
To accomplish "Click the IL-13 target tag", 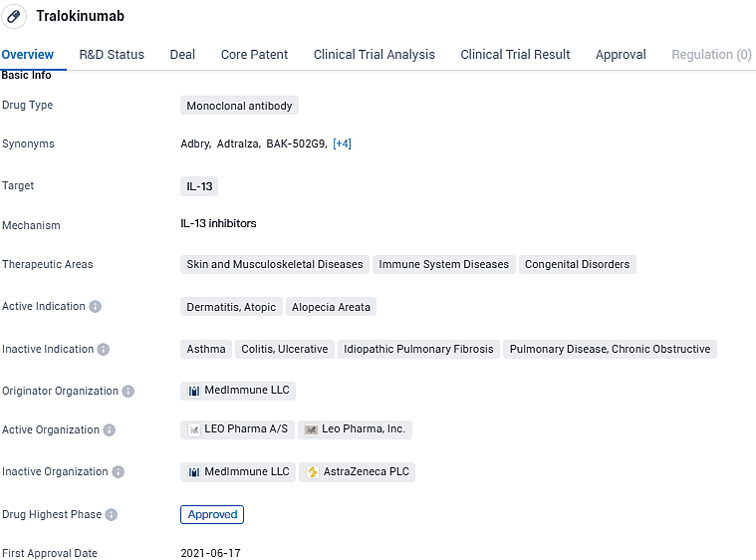I will 199,186.
